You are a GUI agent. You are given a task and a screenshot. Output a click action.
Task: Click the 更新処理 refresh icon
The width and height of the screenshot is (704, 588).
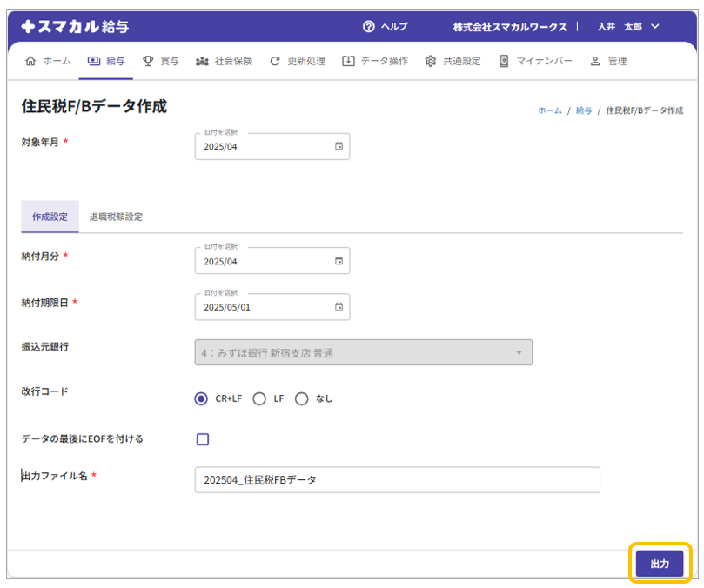(x=275, y=61)
